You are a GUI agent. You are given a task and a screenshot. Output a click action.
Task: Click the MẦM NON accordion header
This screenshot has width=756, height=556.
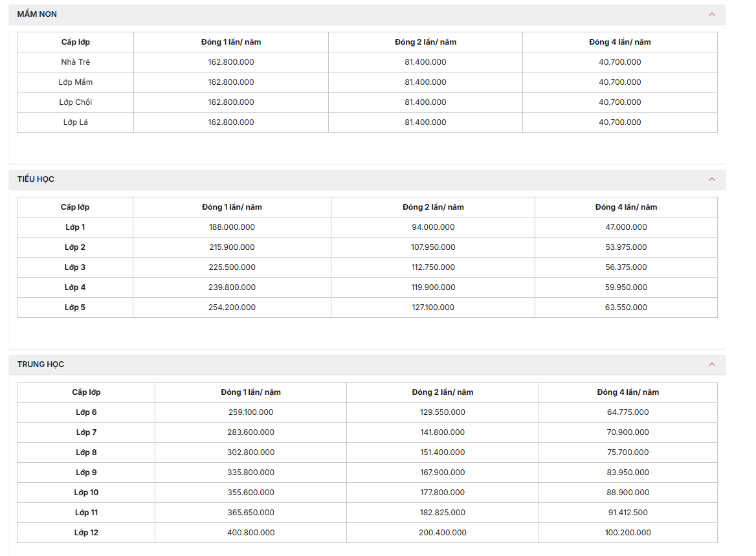pyautogui.click(x=367, y=14)
